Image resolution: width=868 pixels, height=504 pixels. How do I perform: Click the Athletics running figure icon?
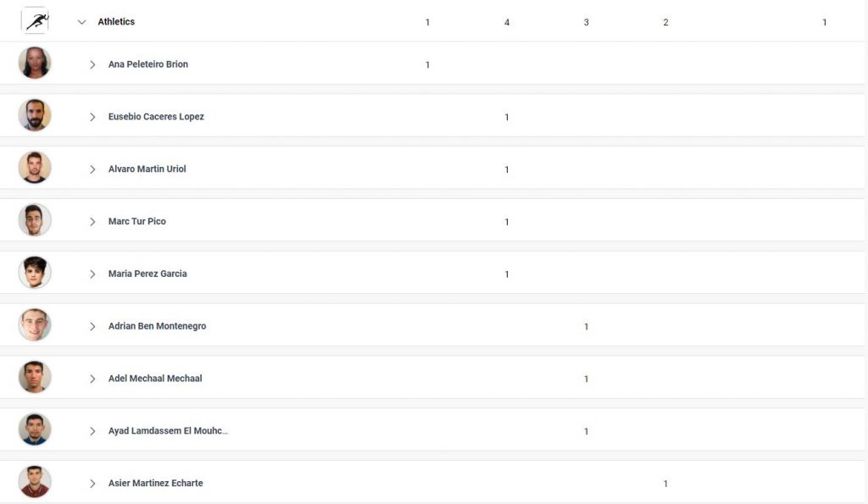point(36,21)
